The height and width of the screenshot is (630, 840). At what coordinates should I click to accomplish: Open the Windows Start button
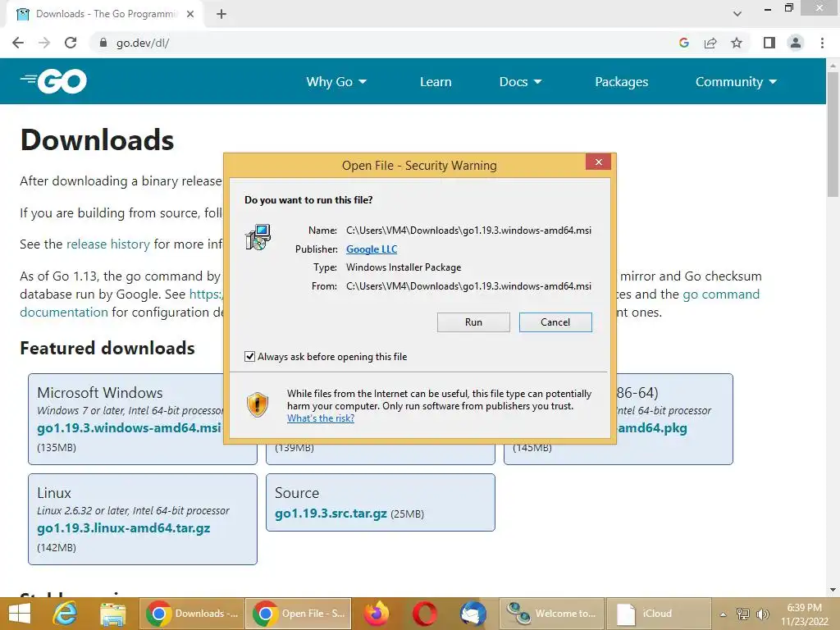point(20,614)
